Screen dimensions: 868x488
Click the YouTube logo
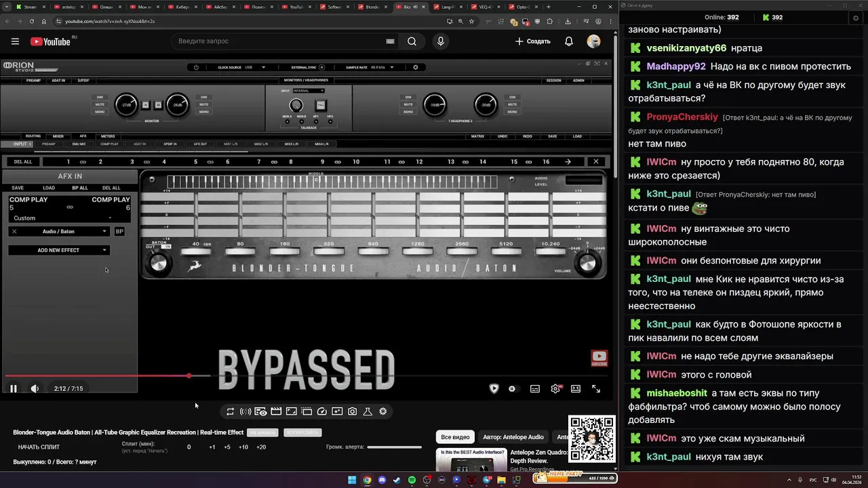50,41
